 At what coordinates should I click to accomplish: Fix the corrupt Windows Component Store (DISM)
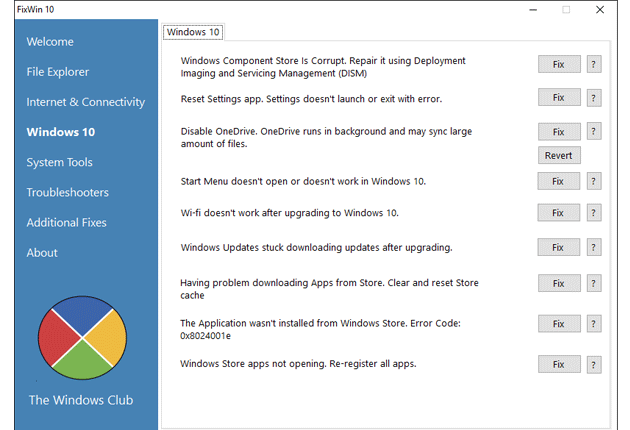coord(559,64)
